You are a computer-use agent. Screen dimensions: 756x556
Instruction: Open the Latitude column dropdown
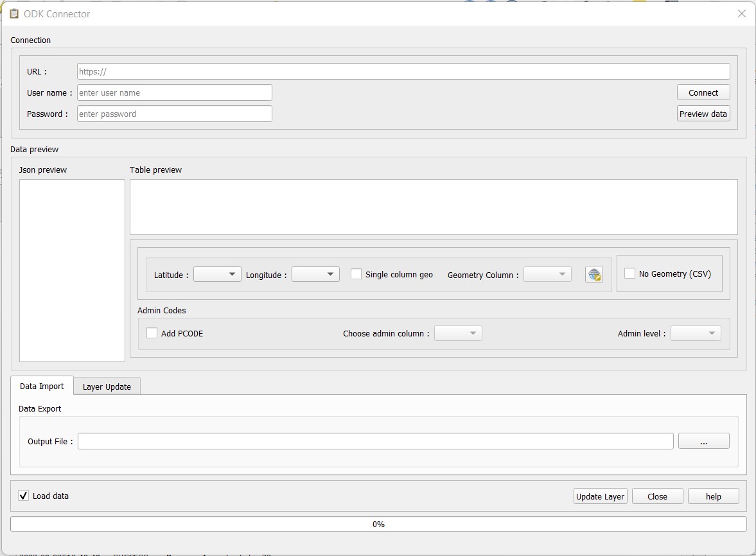[x=217, y=274]
